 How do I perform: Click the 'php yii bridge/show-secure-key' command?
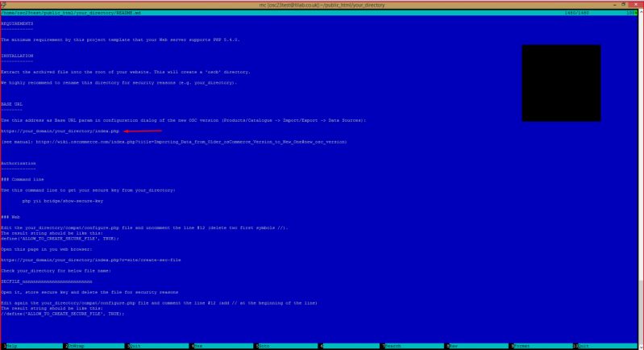(62, 201)
